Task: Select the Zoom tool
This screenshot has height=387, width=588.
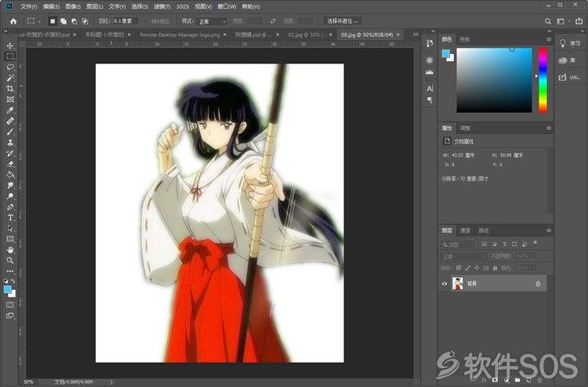Action: pos(10,260)
